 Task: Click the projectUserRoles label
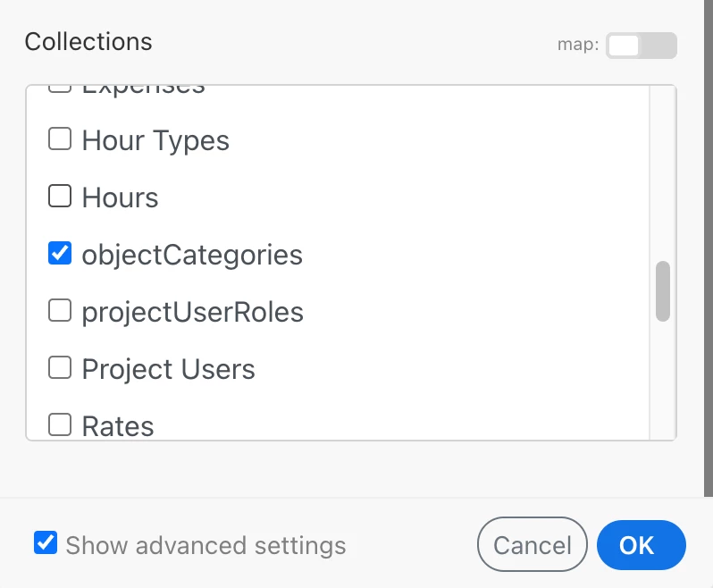[192, 312]
